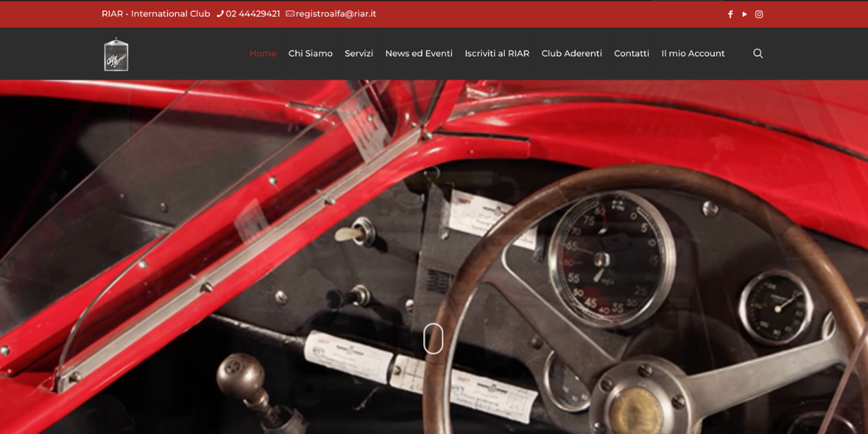
Task: Click the RIAR logo in header
Action: [x=116, y=54]
